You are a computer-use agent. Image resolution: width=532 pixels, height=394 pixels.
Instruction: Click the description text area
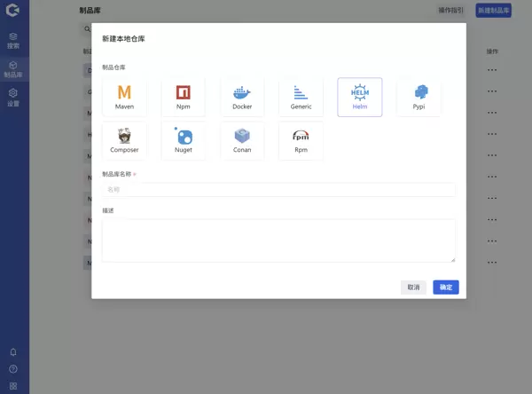click(x=278, y=240)
